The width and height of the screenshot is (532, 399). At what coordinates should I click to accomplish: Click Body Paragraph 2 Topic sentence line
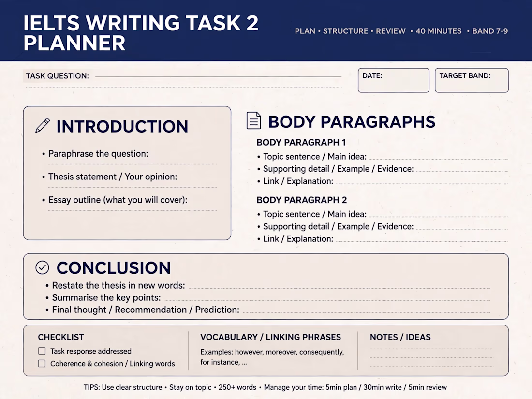pos(438,217)
